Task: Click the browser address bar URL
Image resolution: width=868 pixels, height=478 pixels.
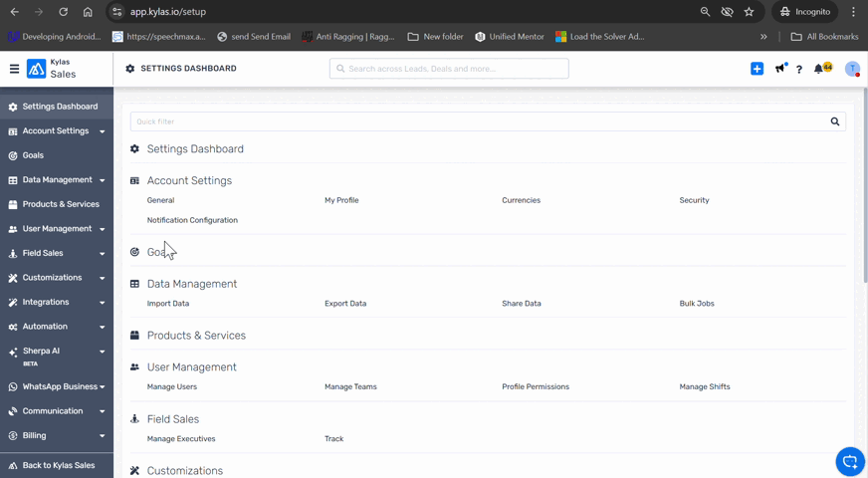Action: click(x=168, y=12)
